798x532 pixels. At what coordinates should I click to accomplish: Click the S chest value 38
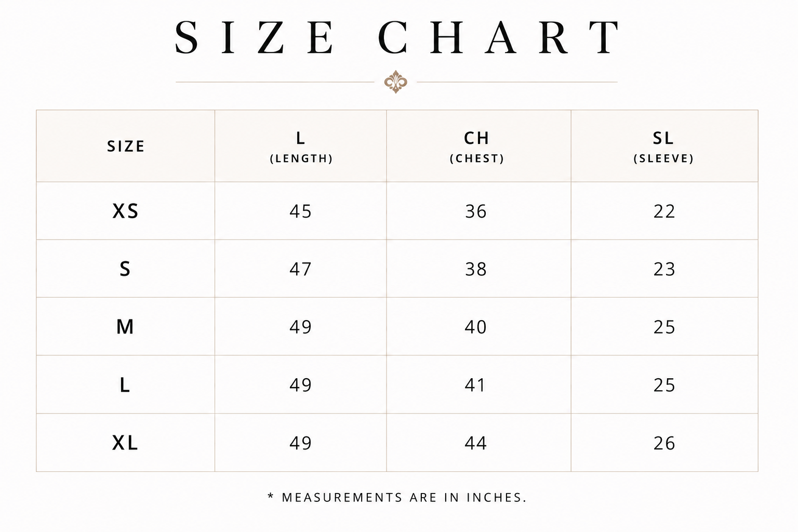(475, 269)
